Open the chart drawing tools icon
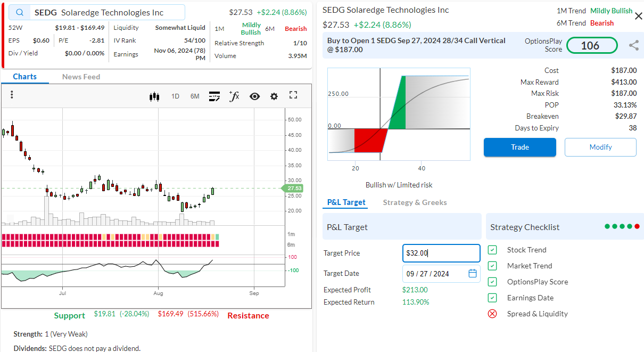644x352 pixels. coord(214,96)
